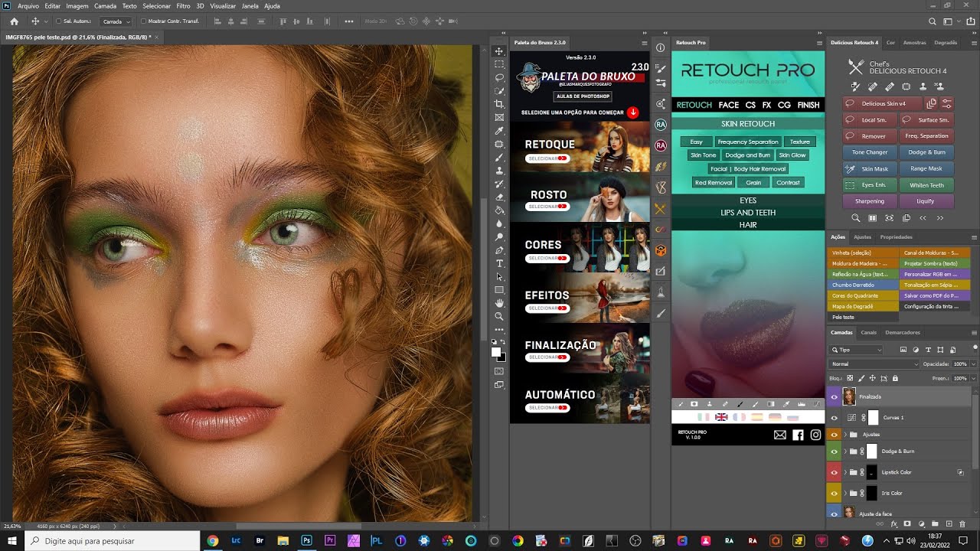Open Instagram link in Retouch Pro panel
The height and width of the screenshot is (551, 980).
point(815,435)
